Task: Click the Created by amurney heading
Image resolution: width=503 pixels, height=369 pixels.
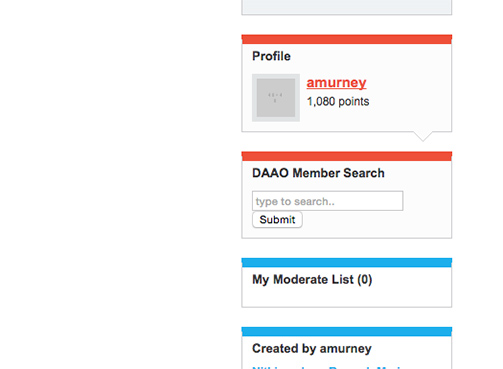Action: (312, 348)
